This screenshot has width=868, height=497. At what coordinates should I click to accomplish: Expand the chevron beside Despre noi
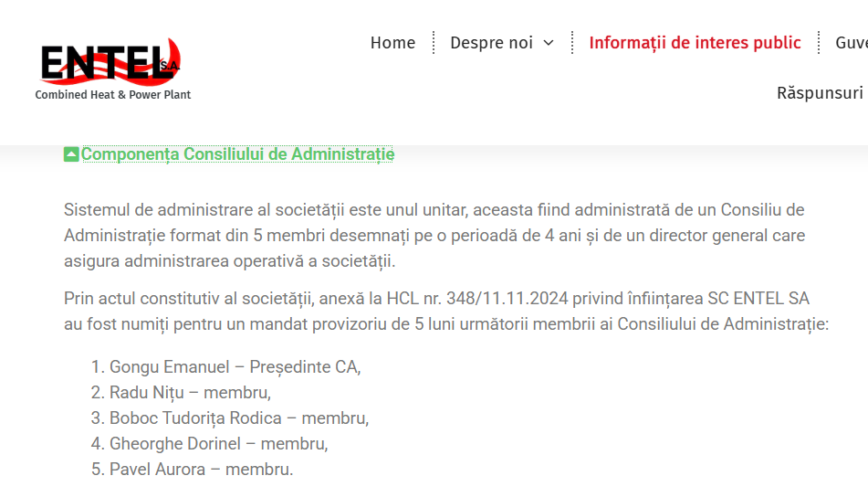[x=549, y=43]
